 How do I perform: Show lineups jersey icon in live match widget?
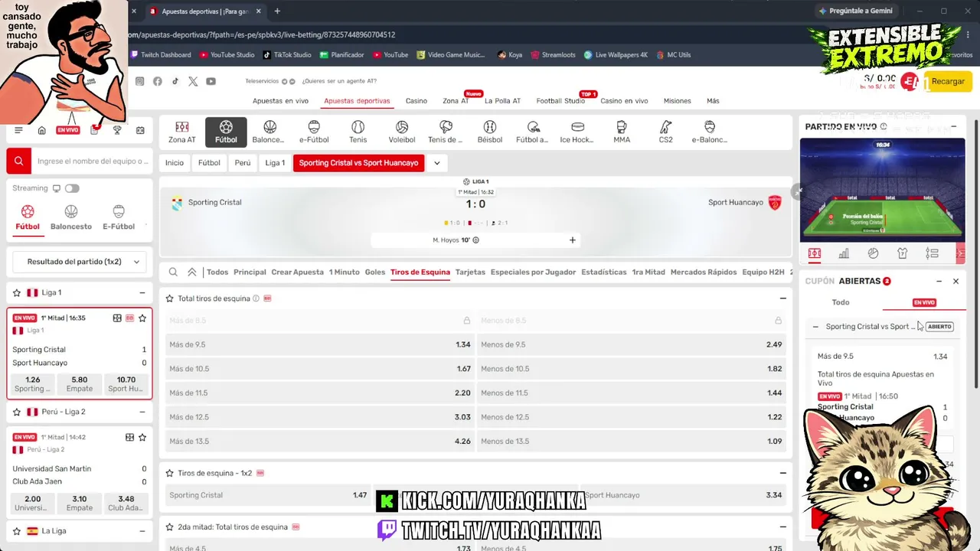coord(902,253)
